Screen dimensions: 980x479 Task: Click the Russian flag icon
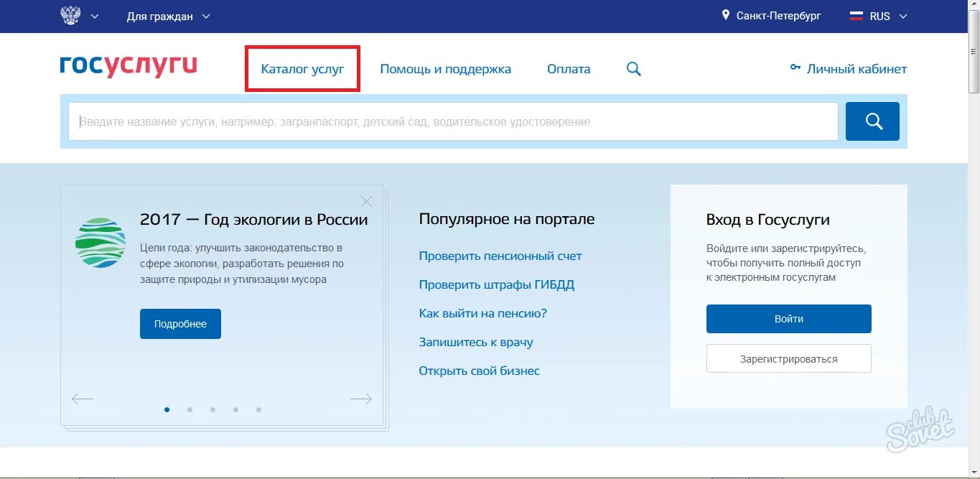click(857, 16)
